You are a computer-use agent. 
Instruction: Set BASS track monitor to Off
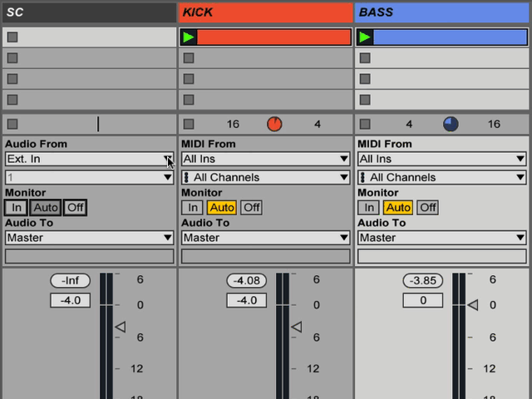428,207
